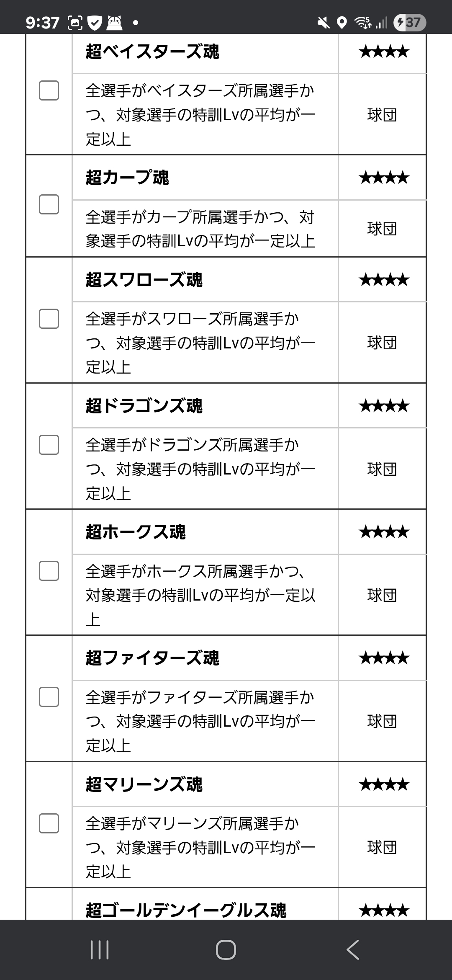Tap the shield security notification icon
This screenshot has width=452, height=980.
(95, 23)
